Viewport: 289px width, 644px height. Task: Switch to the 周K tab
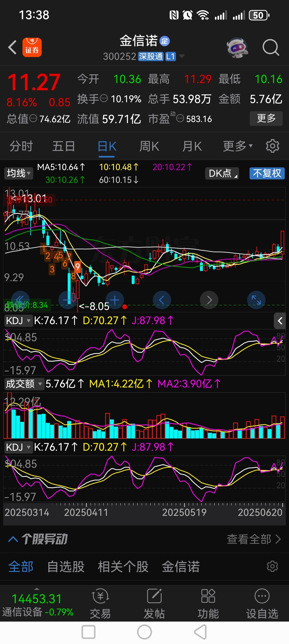[149, 146]
